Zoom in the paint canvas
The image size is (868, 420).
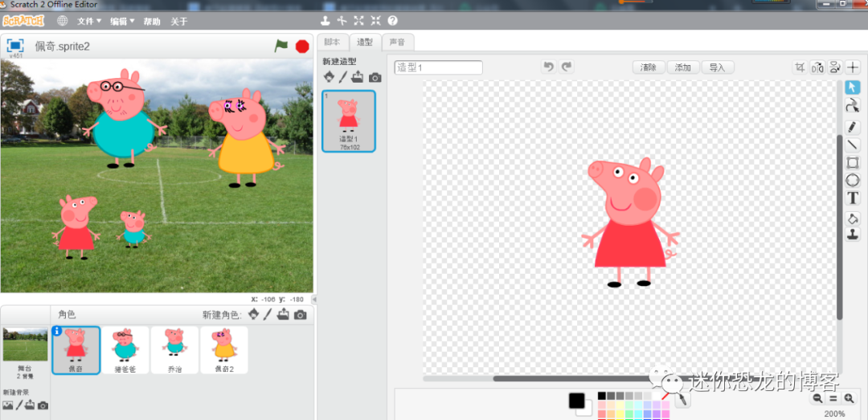point(849,398)
